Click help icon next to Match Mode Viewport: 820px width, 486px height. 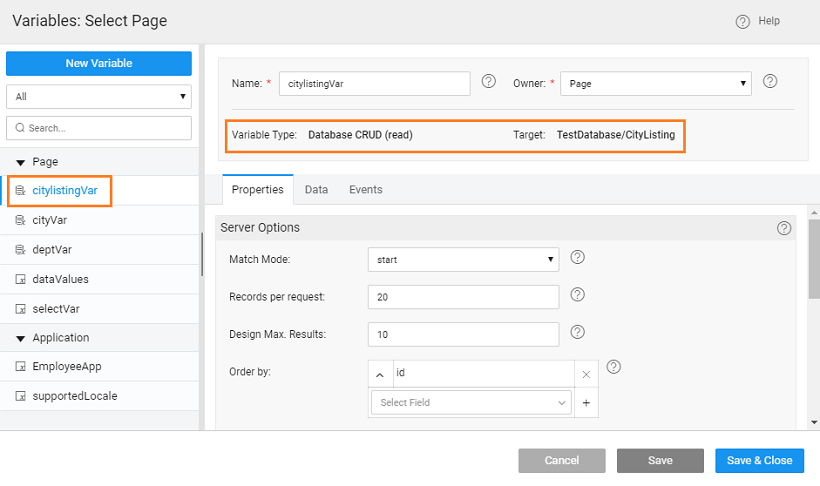click(577, 258)
